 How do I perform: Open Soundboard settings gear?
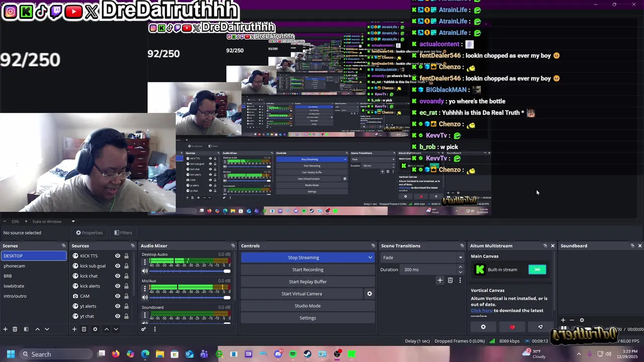[582, 320]
